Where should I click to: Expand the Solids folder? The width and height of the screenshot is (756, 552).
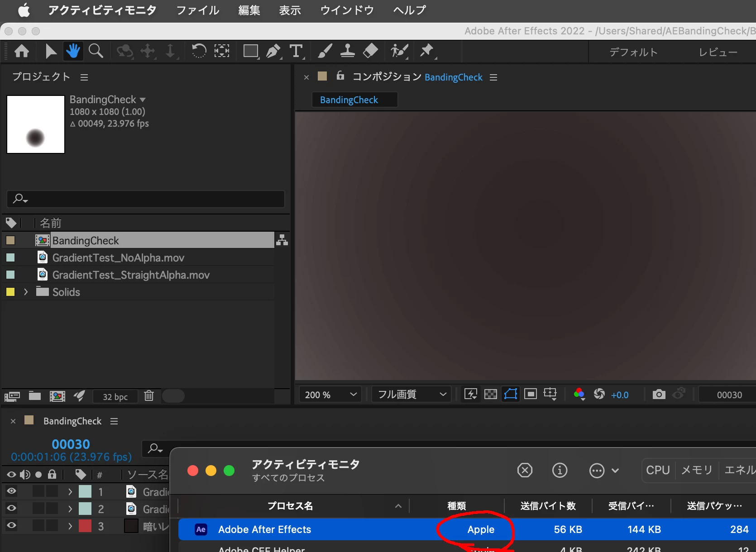pyautogui.click(x=26, y=292)
